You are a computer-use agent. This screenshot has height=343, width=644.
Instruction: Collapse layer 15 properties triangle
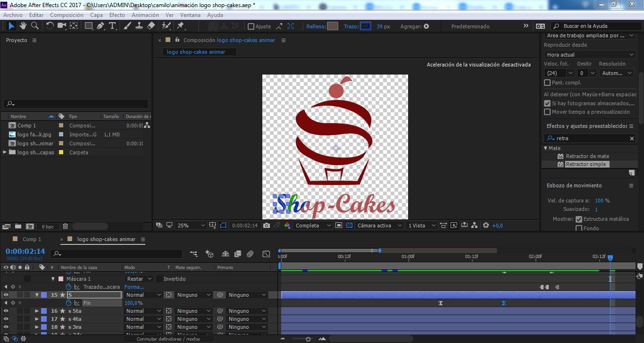[x=37, y=295]
